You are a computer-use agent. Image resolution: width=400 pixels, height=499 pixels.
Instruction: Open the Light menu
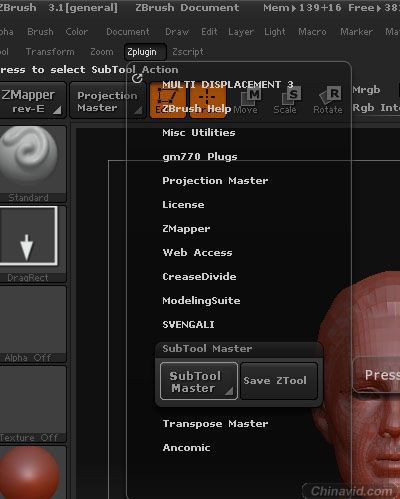click(x=275, y=32)
